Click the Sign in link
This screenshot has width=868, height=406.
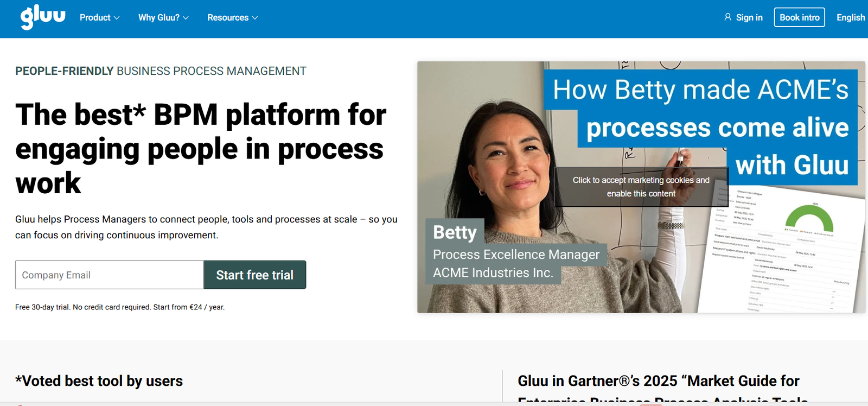coord(749,17)
